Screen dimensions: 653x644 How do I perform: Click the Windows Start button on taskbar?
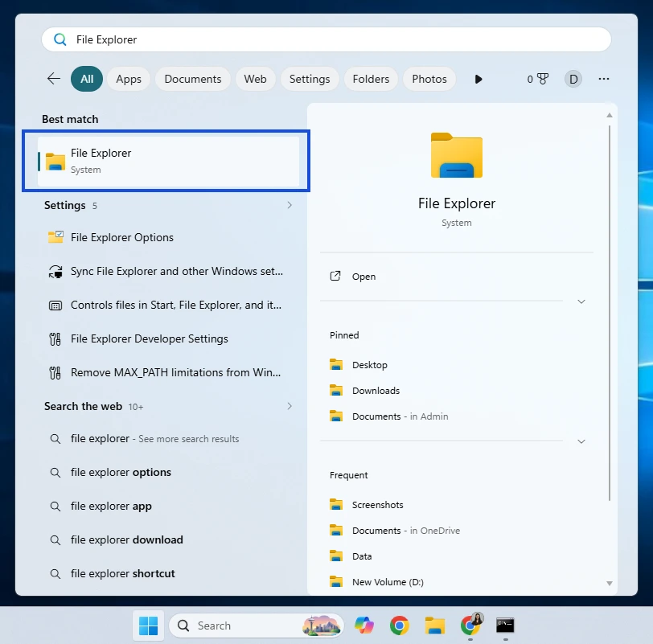148,626
